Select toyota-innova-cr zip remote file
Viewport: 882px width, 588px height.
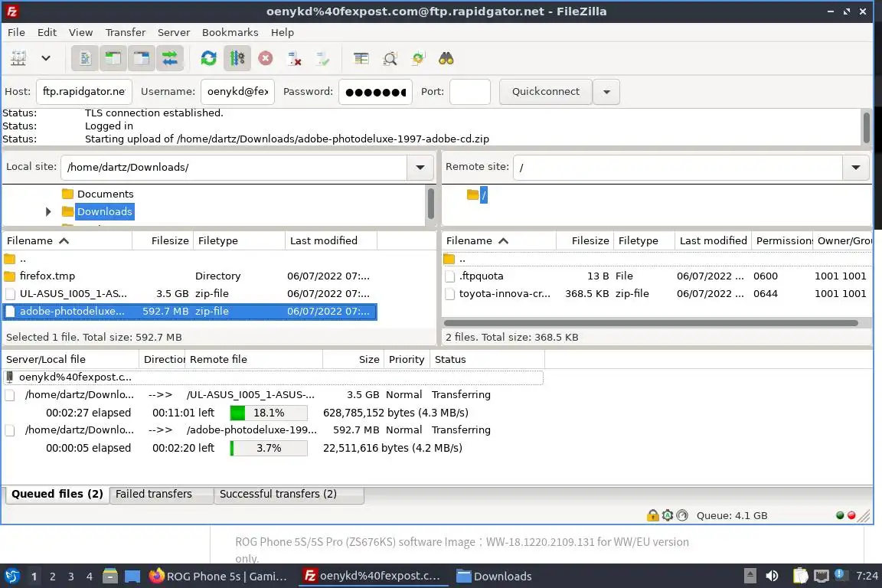point(657,294)
